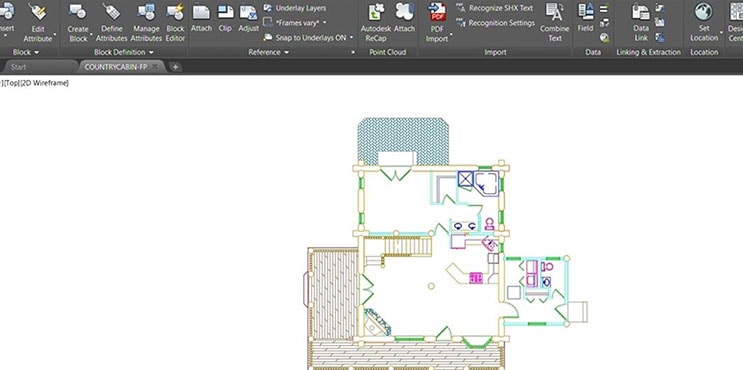Open Underlay Layers
Viewport: 743px width, 370px height.
pos(295,8)
